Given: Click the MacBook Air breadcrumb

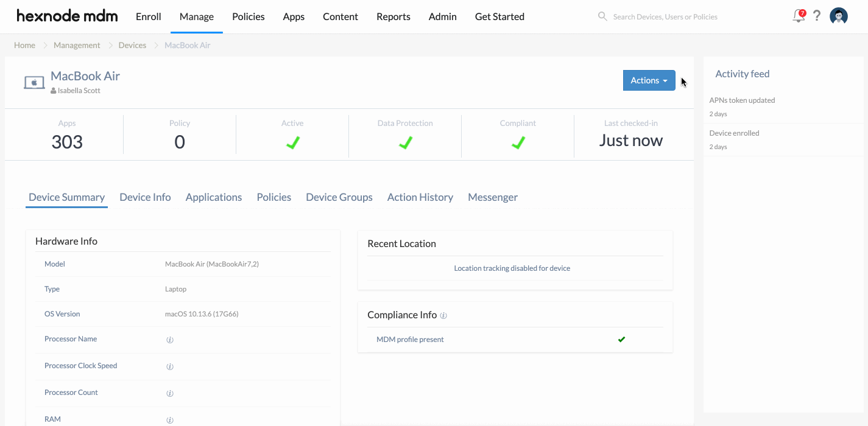Looking at the screenshot, I should coord(188,45).
